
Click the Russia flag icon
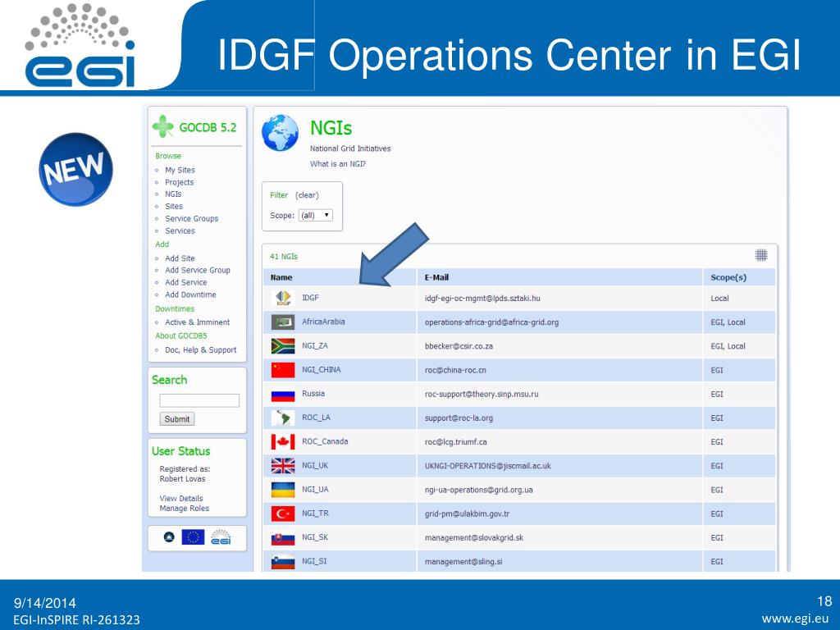point(283,395)
